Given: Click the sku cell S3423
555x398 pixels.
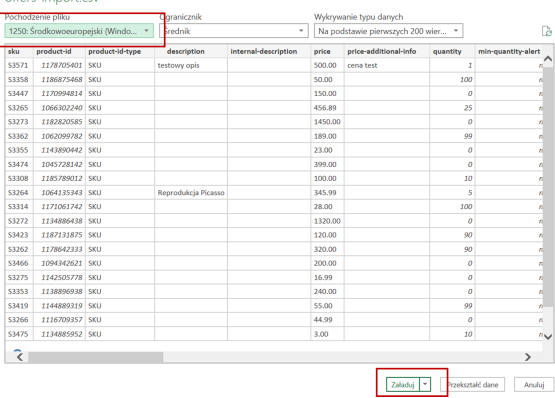Looking at the screenshot, I should click(x=19, y=235).
